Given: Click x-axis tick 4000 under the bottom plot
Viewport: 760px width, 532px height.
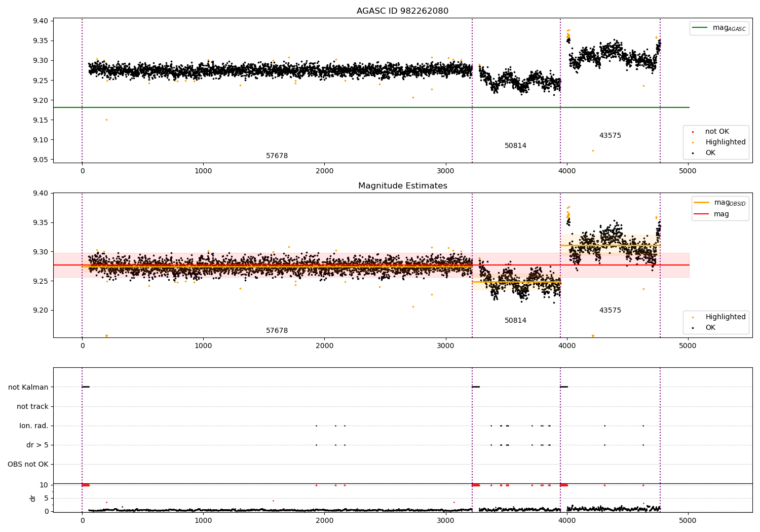Looking at the screenshot, I should [566, 521].
